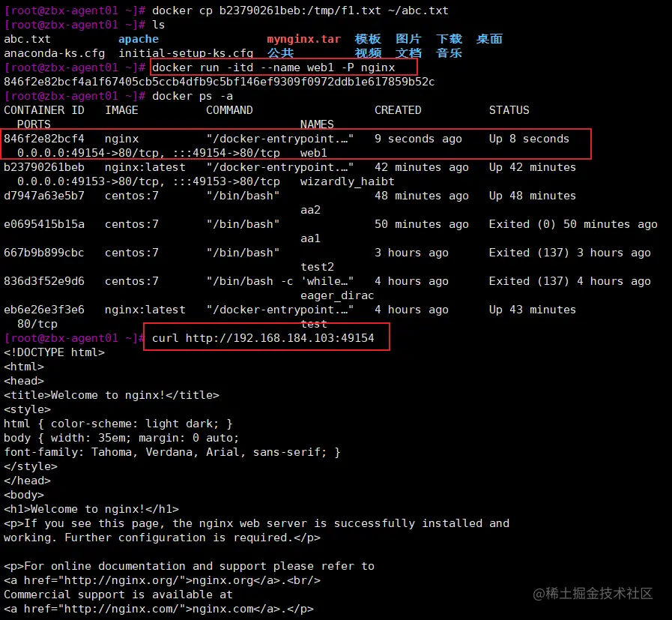The height and width of the screenshot is (620, 672).
Task: Click the 'body { width: 35em; margin: 0 auto;' line
Action: pos(121,438)
